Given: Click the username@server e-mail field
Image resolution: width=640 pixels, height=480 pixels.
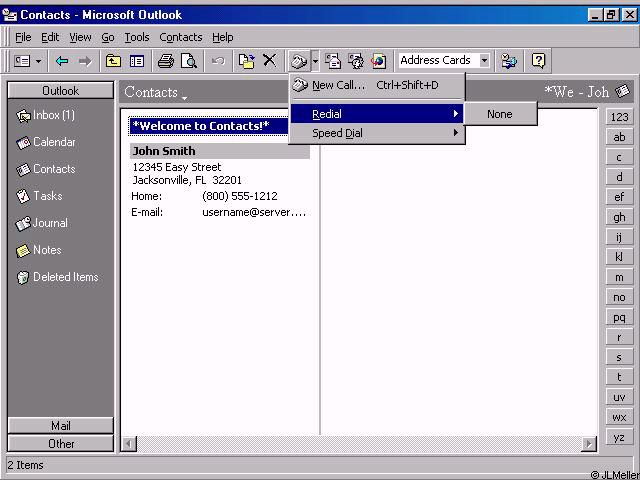Looking at the screenshot, I should coord(254,212).
